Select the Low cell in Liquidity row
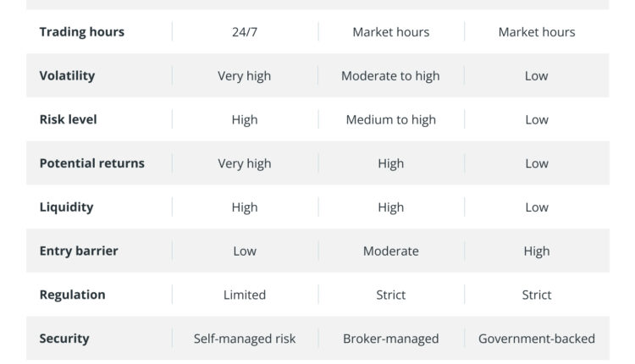 coord(536,207)
